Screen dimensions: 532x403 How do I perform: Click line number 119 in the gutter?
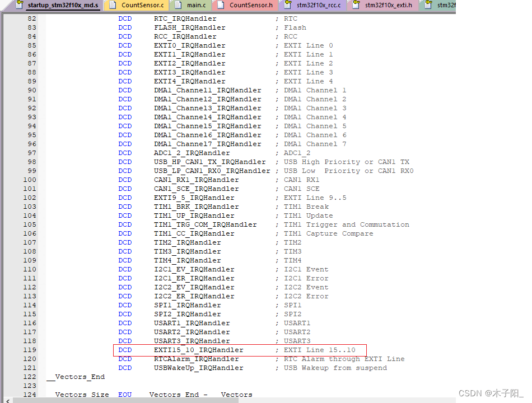pyautogui.click(x=30, y=350)
